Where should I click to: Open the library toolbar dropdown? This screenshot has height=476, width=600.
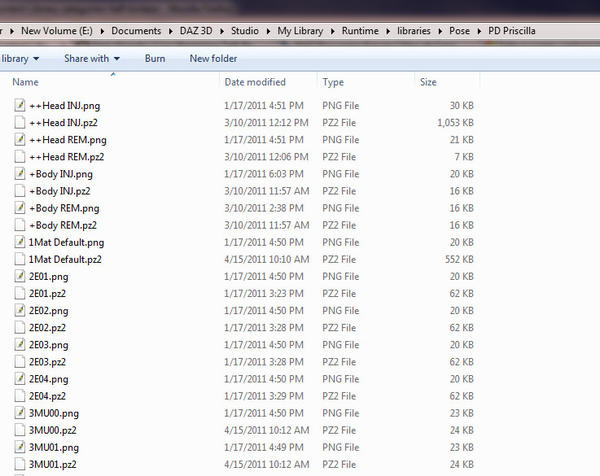(20, 59)
